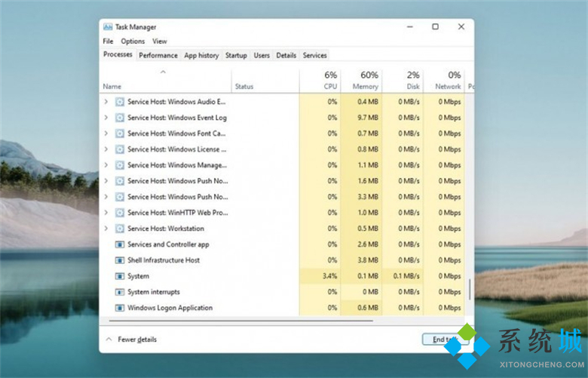
Task: Expand Service Host: Windows Audio E... row
Action: click(x=106, y=102)
